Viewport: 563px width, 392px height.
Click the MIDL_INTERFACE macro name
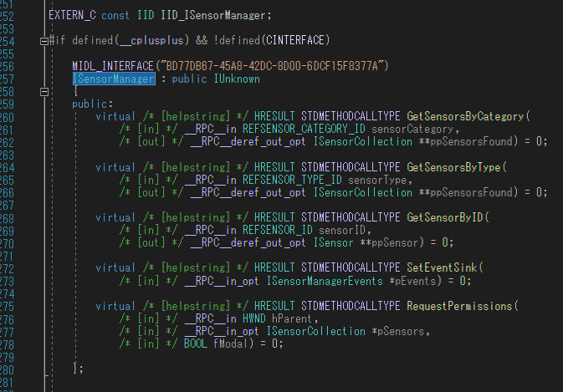point(113,66)
